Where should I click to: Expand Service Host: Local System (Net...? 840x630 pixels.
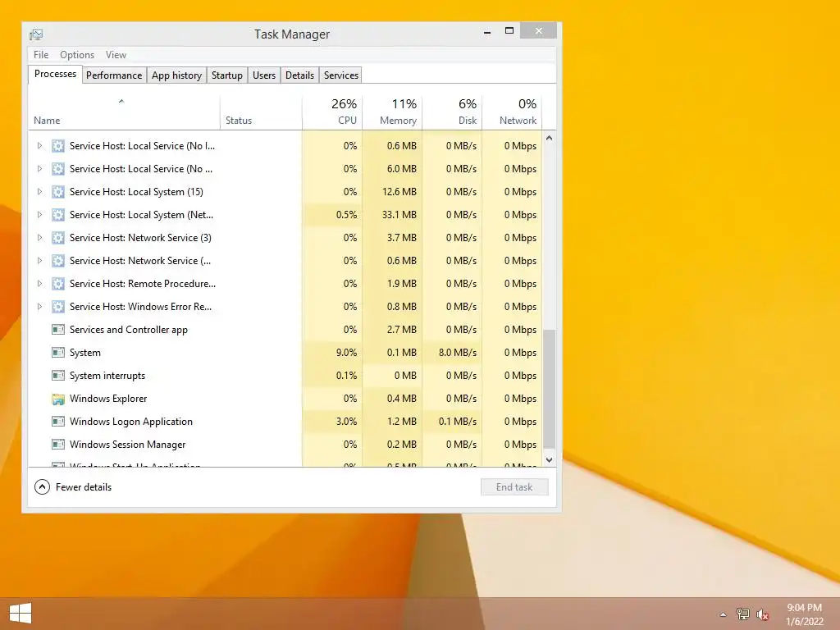pyautogui.click(x=39, y=215)
